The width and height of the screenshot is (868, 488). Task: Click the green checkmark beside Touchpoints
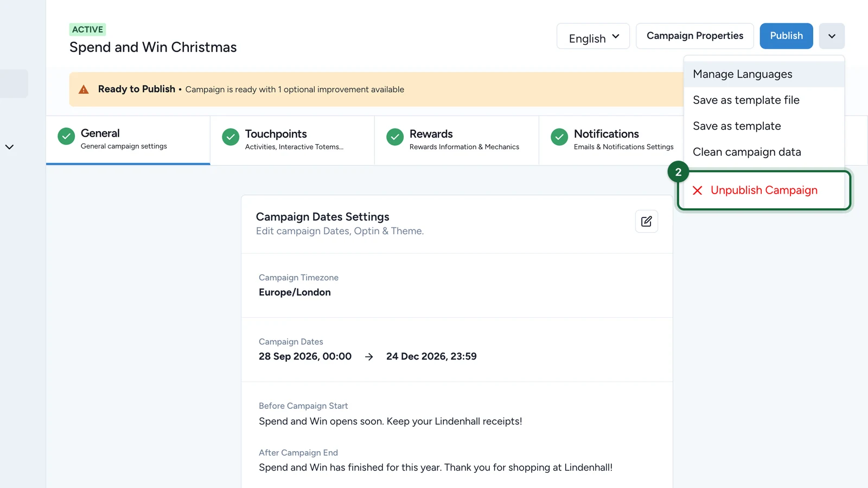point(231,137)
